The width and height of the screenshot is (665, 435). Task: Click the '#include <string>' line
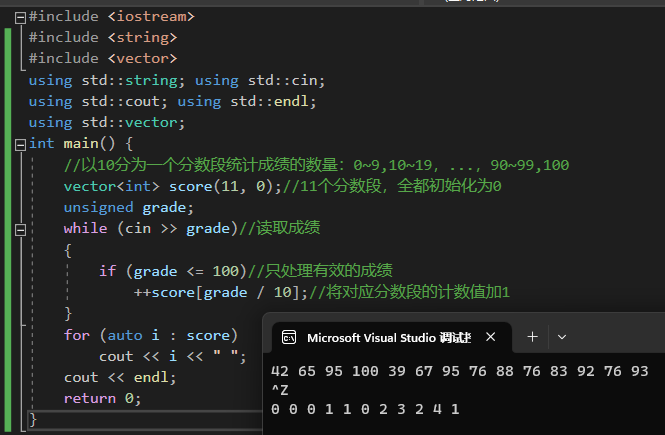[103, 37]
